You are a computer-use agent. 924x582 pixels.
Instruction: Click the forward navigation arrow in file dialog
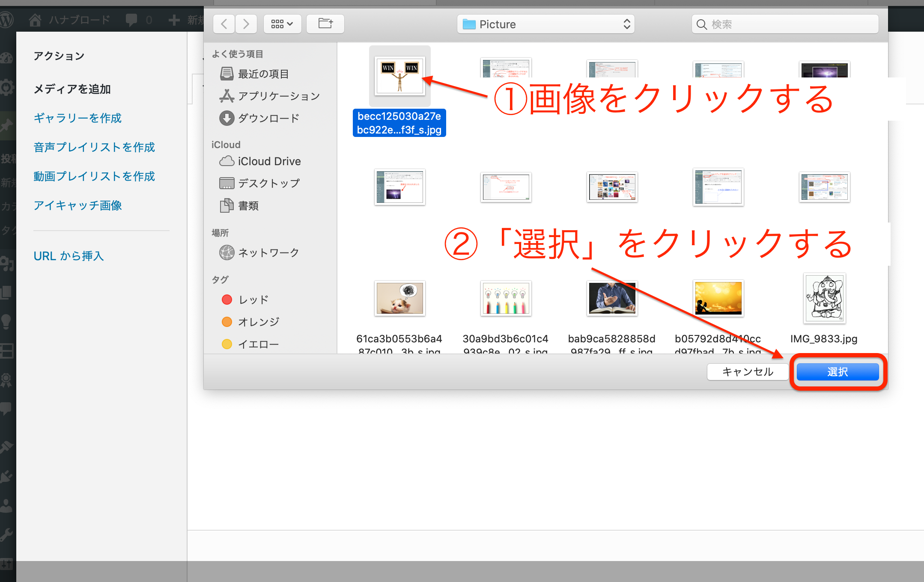click(246, 24)
